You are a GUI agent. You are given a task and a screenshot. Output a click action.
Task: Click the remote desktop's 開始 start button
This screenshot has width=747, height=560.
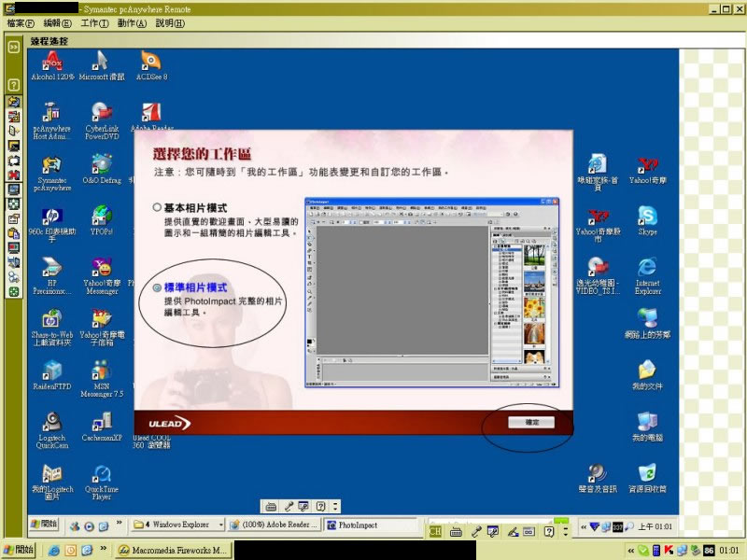(x=44, y=525)
